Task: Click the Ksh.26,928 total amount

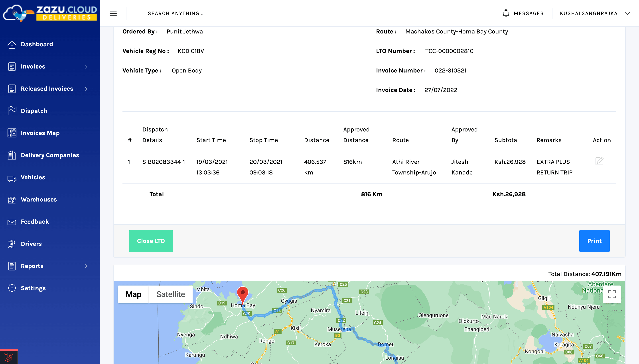Action: click(x=509, y=194)
